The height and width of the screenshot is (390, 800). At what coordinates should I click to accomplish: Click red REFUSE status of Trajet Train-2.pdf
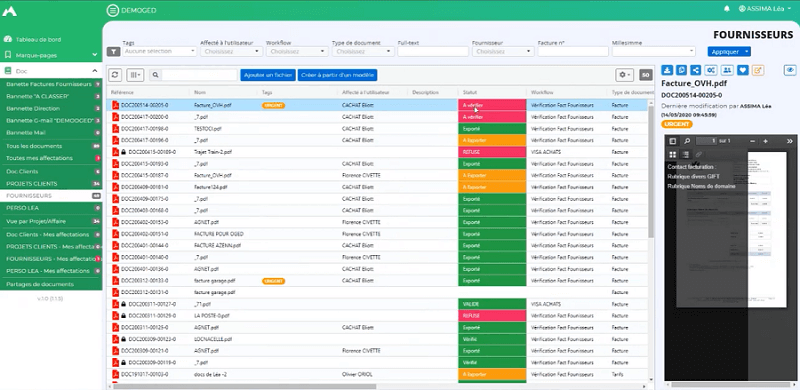[492, 152]
